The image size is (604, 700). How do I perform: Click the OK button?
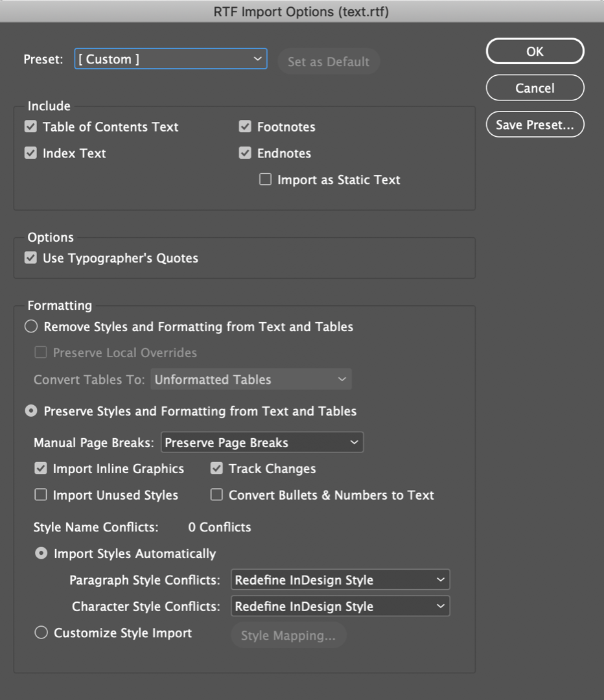pos(535,52)
